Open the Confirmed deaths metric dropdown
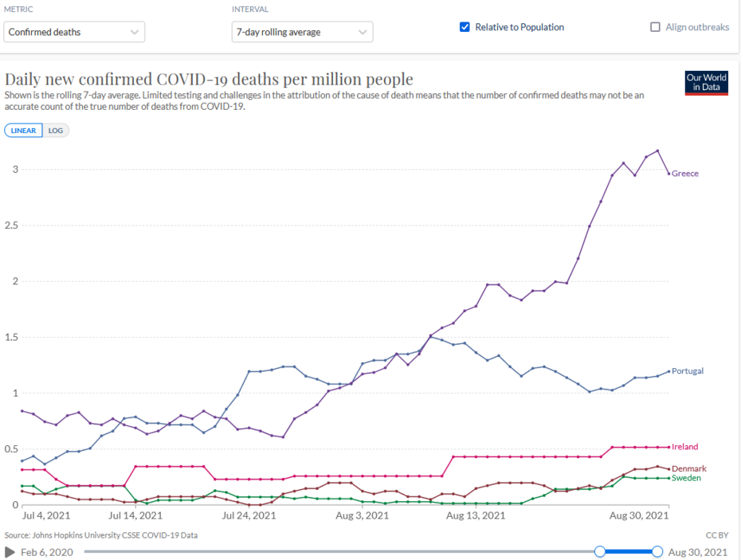 pyautogui.click(x=74, y=32)
